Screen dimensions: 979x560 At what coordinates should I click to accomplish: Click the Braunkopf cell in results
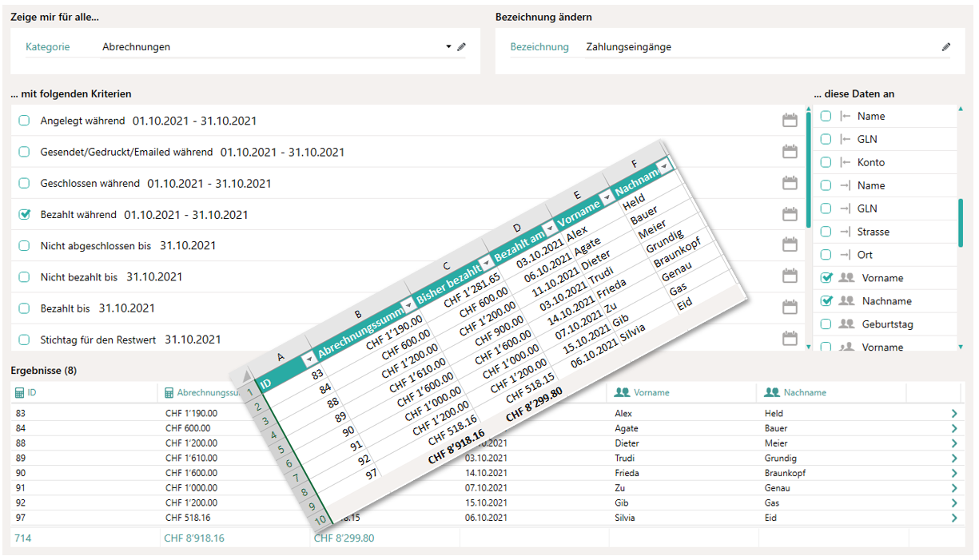pos(785,473)
